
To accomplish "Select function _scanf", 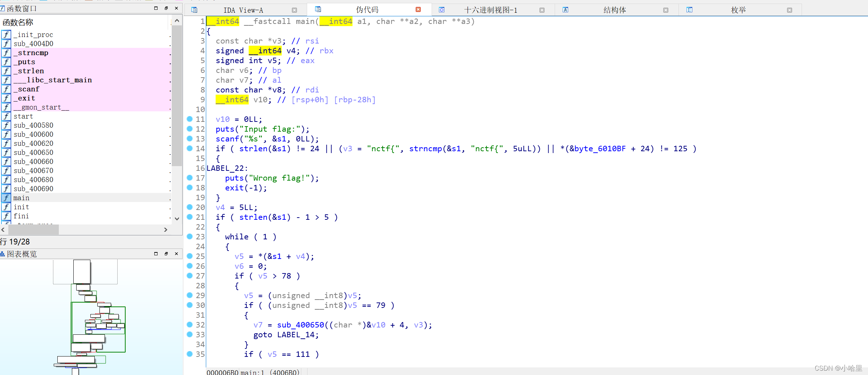I will click(x=27, y=89).
